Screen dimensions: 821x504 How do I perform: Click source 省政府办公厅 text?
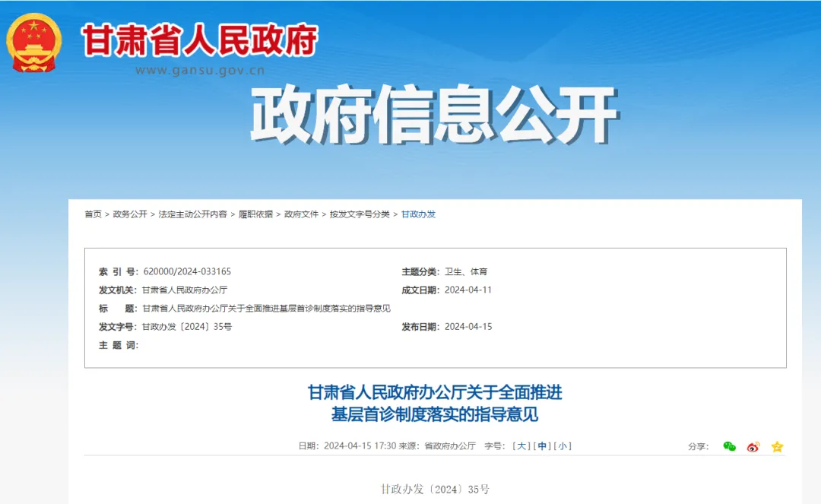(x=450, y=446)
